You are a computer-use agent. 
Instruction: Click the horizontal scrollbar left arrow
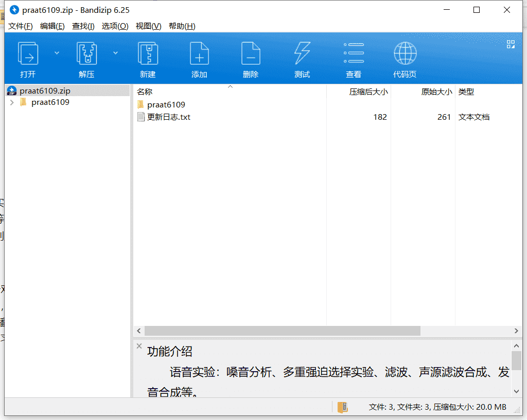[x=139, y=331]
